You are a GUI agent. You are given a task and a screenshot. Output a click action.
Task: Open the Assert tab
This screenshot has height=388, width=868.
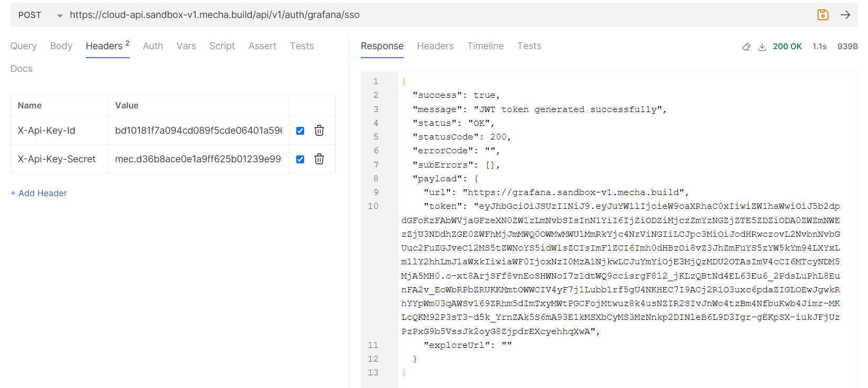pos(262,46)
